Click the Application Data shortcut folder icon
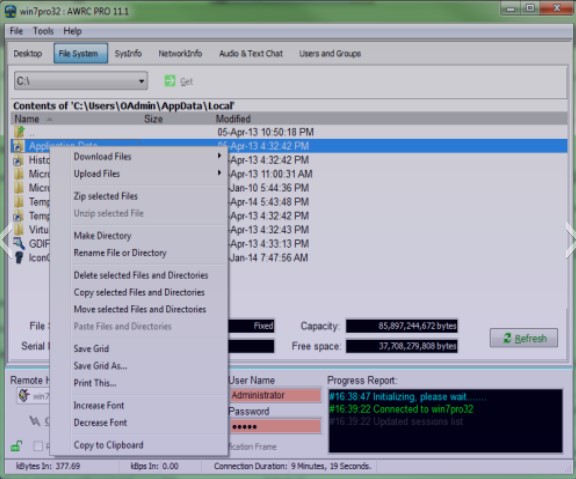Image resolution: width=576 pixels, height=479 pixels. (18, 146)
